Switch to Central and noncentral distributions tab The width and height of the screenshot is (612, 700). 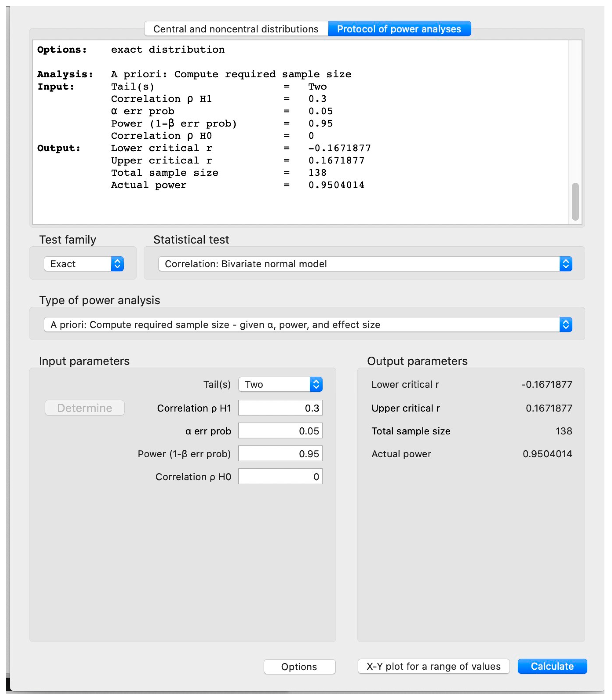(236, 29)
